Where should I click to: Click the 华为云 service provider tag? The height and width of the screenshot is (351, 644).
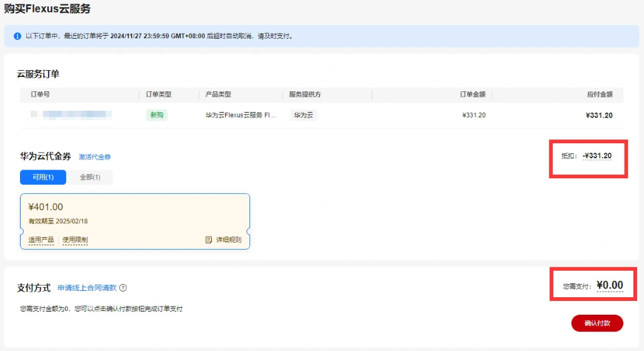pyautogui.click(x=303, y=115)
